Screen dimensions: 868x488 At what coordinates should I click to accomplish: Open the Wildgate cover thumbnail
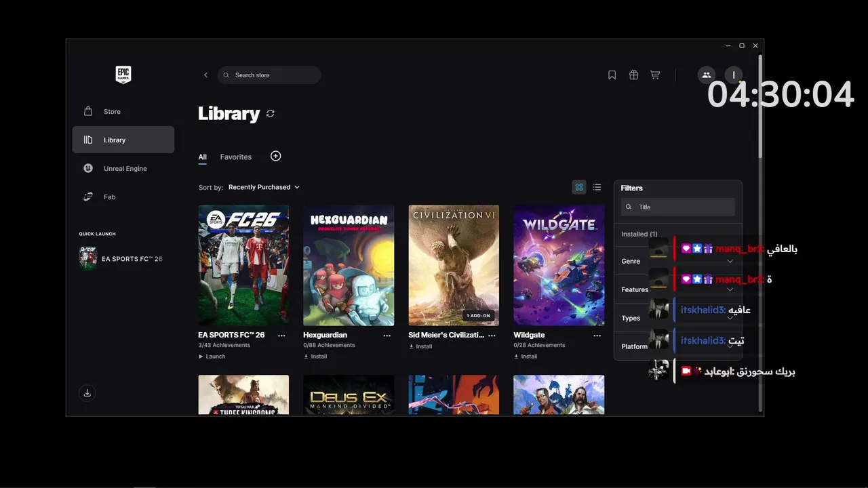click(559, 266)
